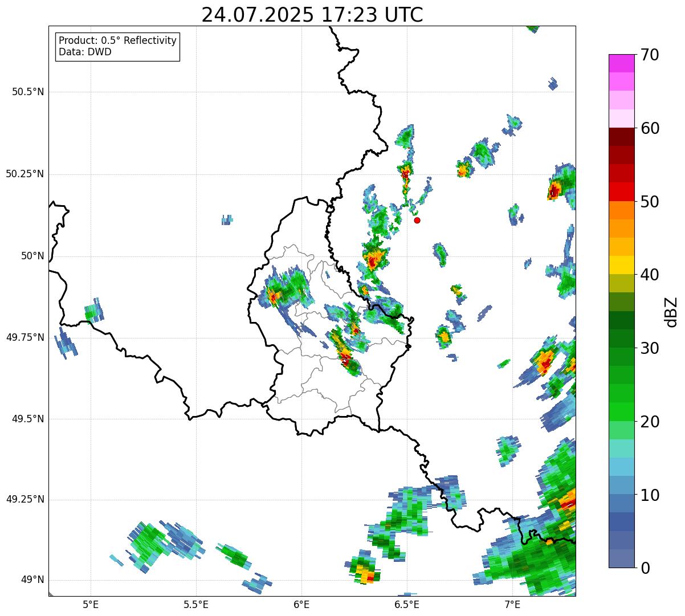
Task: Click the 50.25°N latitude label
Action: (25, 174)
